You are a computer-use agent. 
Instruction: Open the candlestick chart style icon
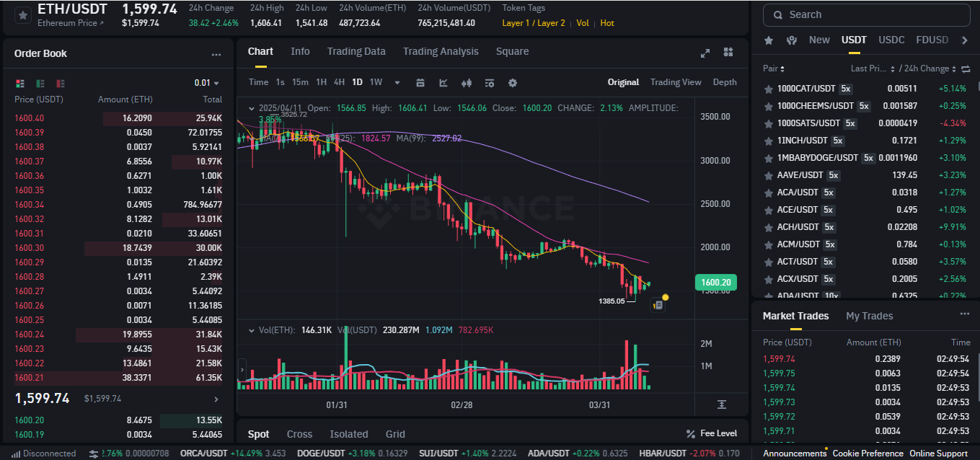point(467,82)
